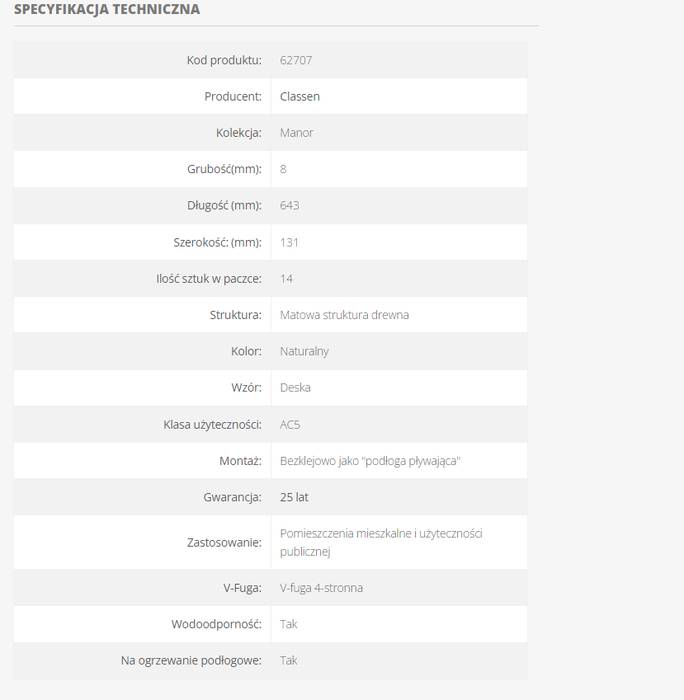Click the Naturalny color value

(x=304, y=351)
